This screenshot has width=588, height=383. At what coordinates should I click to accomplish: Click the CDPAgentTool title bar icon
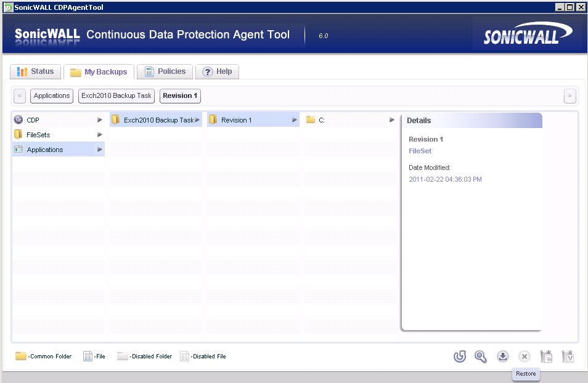coord(8,7)
